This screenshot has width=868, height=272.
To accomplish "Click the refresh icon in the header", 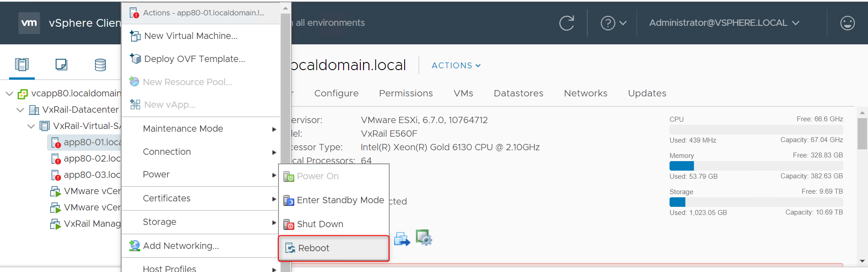I will [566, 23].
